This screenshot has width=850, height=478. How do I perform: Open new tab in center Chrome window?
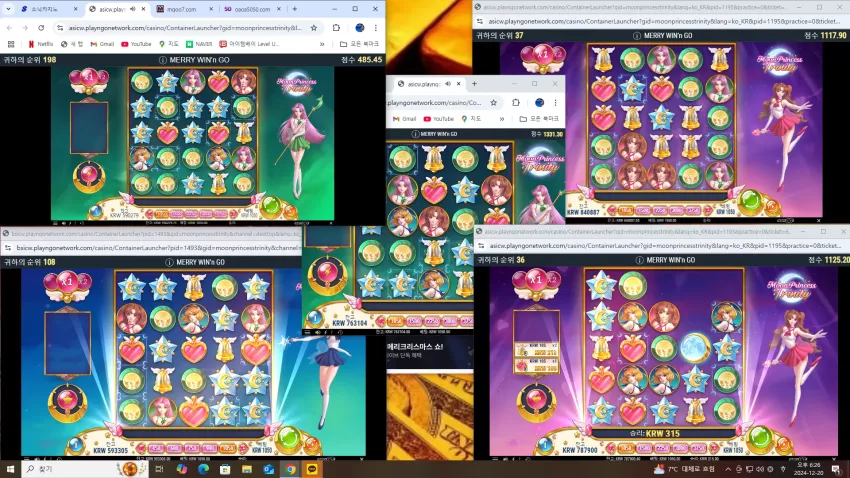474,84
